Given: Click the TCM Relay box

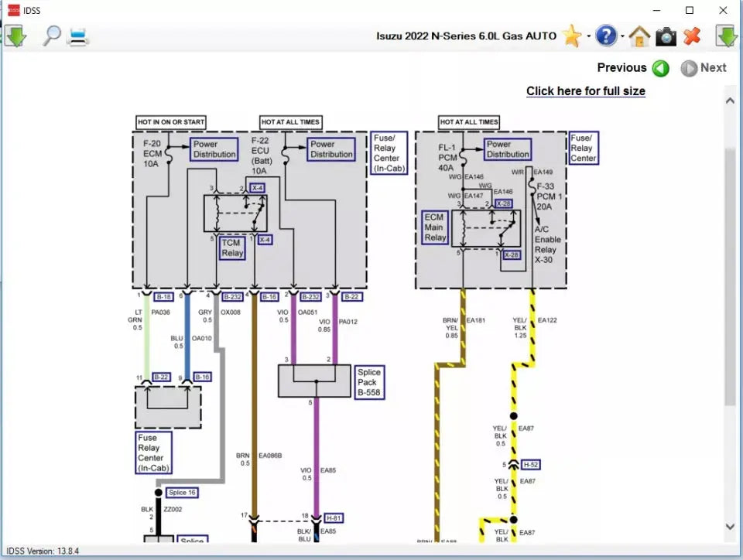Looking at the screenshot, I should 231,246.
